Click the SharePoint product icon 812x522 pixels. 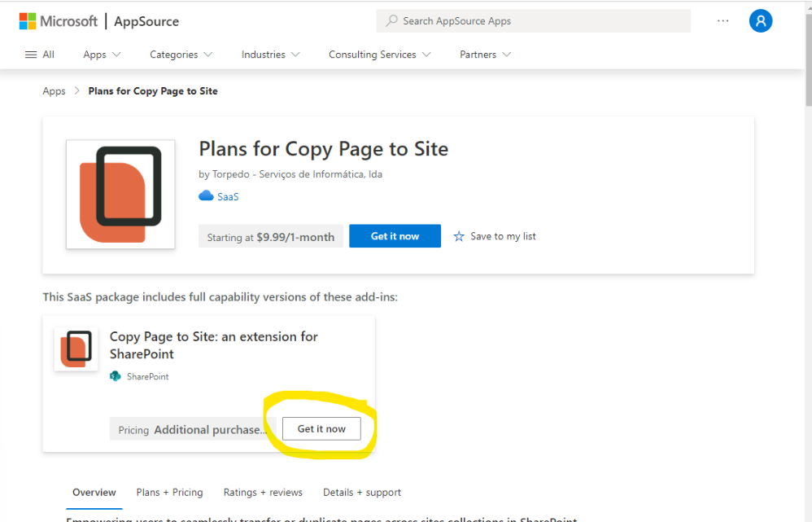point(116,376)
